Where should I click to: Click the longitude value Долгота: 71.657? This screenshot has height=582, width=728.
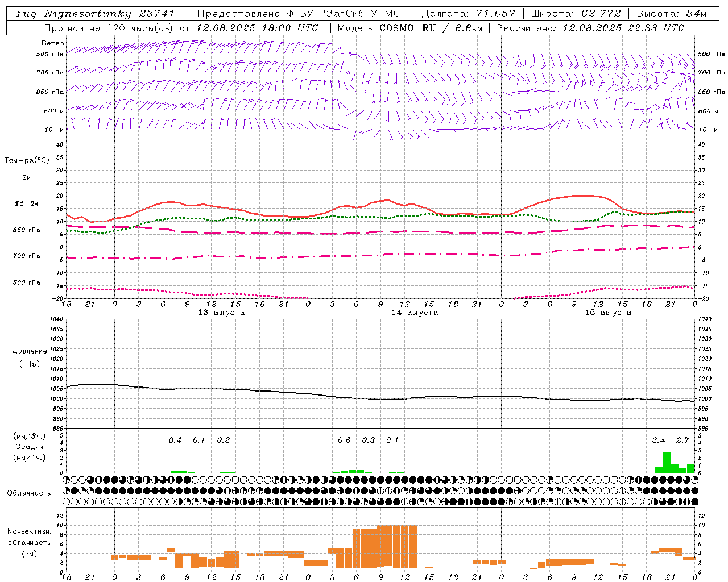(x=469, y=14)
